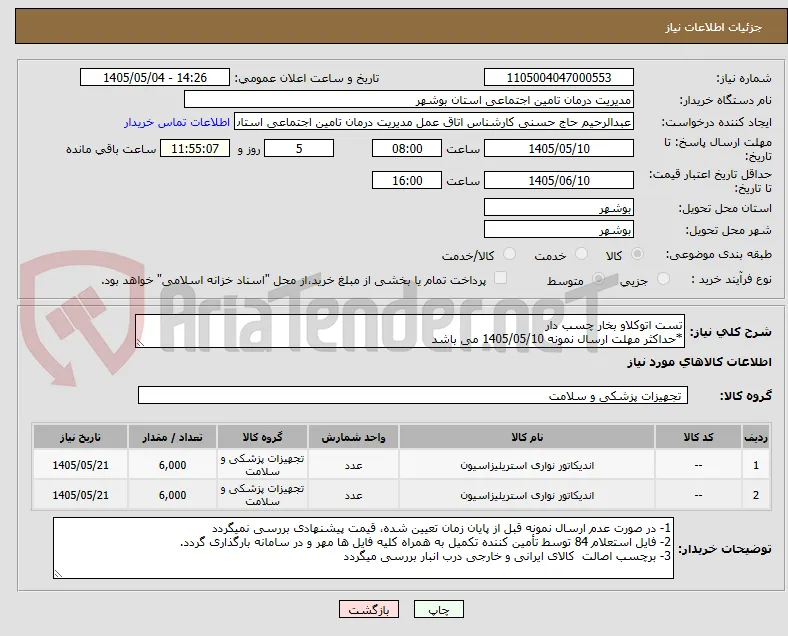Image resolution: width=788 pixels, height=636 pixels.
Task: Click the buyer notes resize handle
Action: point(58,573)
